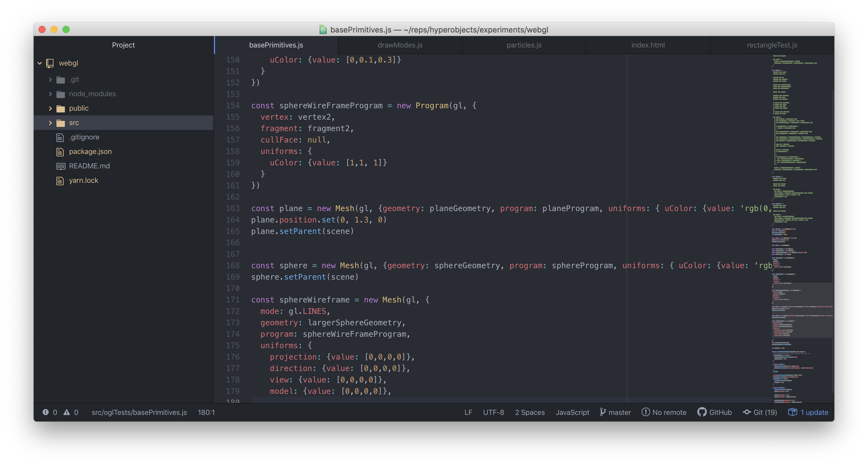Click the window title text
This screenshot has height=466, width=868.
[439, 30]
